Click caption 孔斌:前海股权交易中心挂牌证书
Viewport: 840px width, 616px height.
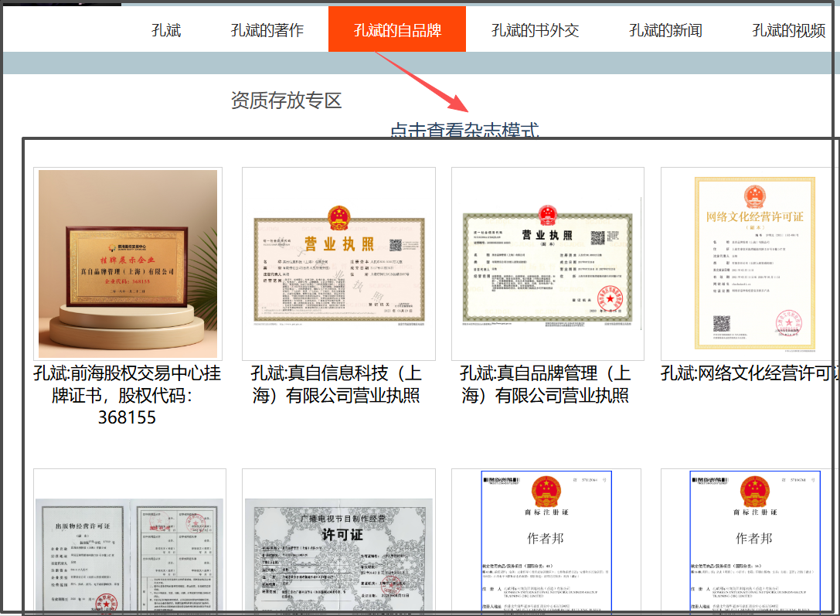pos(127,395)
